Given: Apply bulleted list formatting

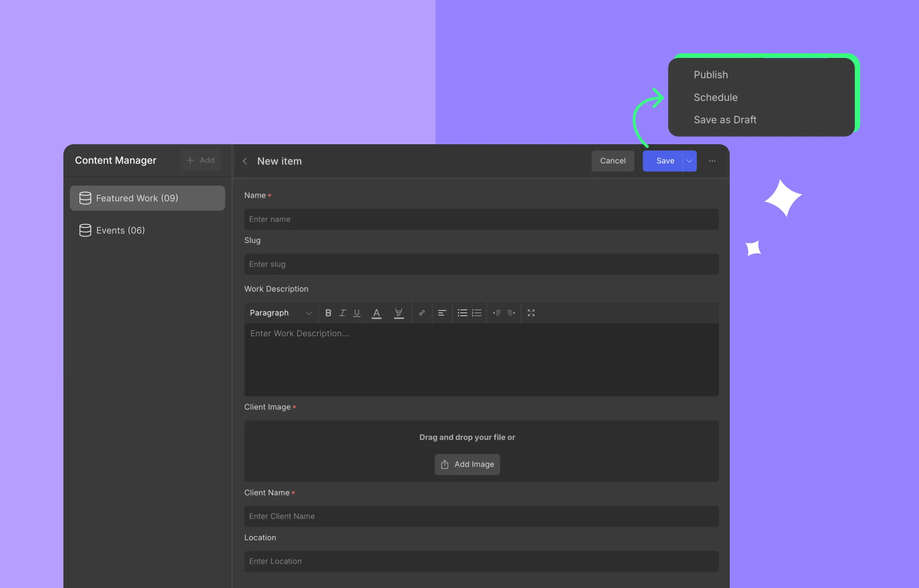Looking at the screenshot, I should [462, 313].
